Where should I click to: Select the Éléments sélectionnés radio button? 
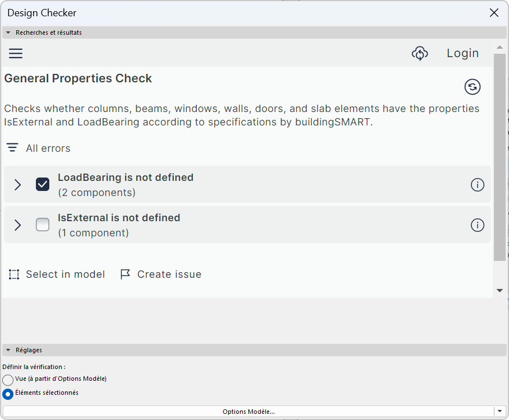point(8,394)
